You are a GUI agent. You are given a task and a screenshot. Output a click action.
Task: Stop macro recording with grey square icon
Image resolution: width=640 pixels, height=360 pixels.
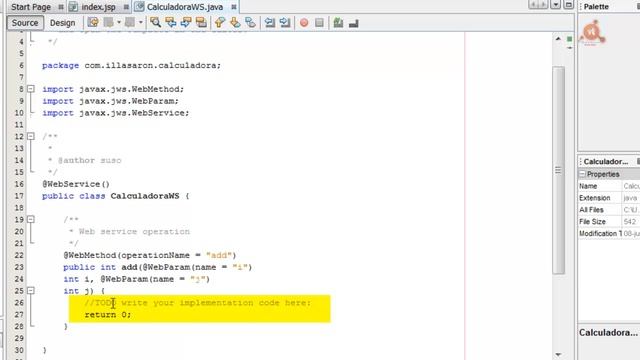pyautogui.click(x=319, y=23)
